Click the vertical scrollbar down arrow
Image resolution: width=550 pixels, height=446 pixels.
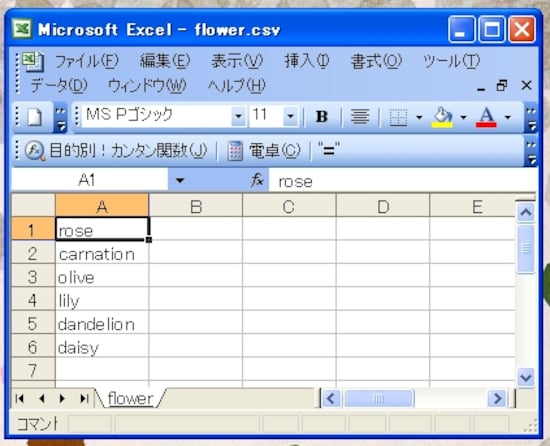[x=525, y=377]
